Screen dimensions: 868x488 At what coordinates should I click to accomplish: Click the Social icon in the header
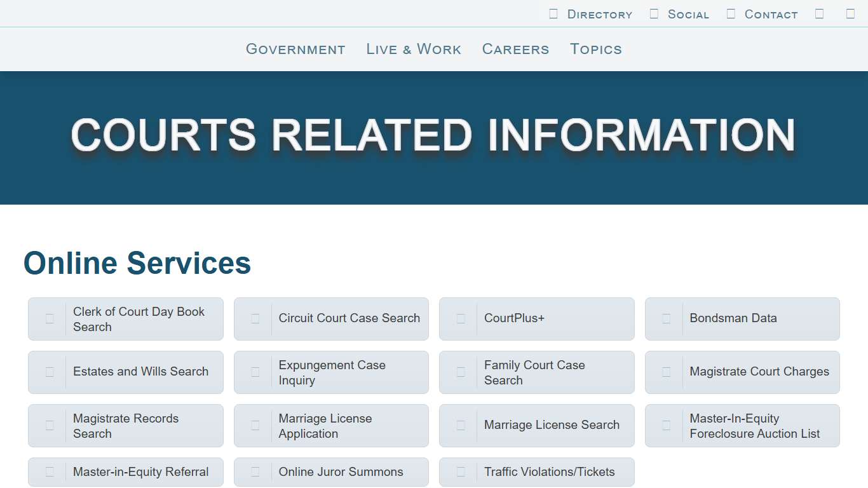click(654, 13)
